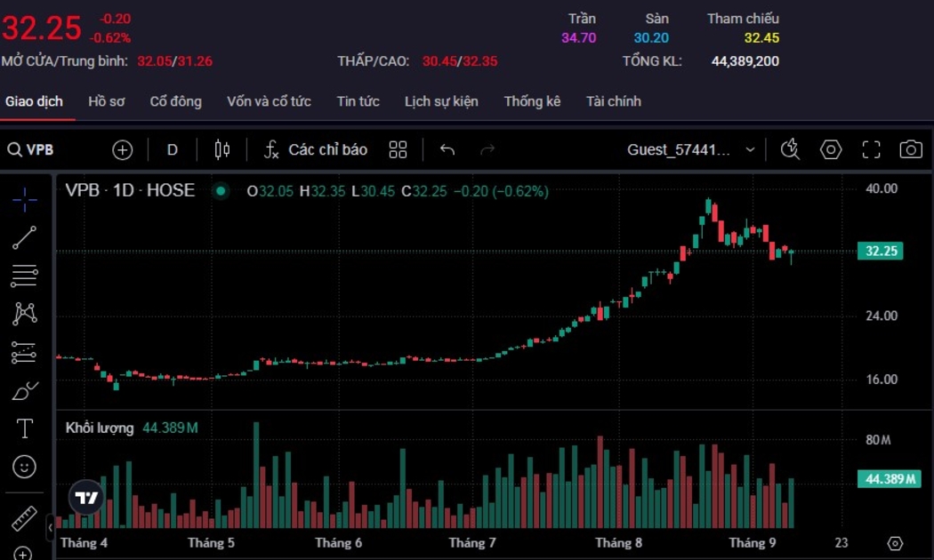
Task: Switch to the Tài chính tab
Action: pyautogui.click(x=613, y=101)
